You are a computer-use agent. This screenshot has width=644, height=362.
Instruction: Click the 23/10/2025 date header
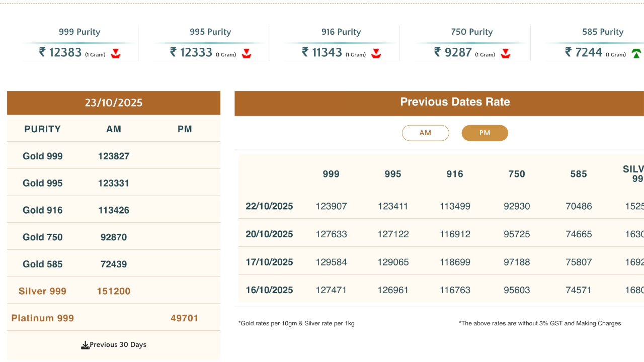pos(114,103)
